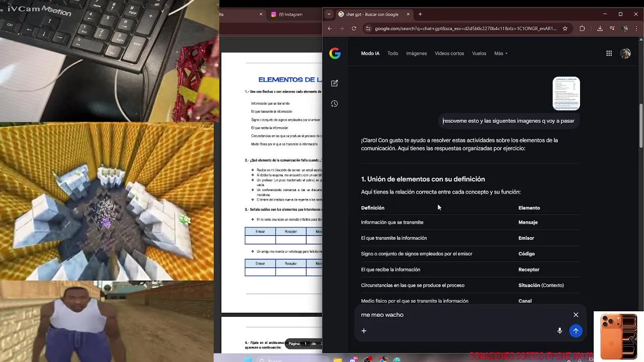Open the Google apps grid
This screenshot has height=362, width=644.
click(x=609, y=53)
